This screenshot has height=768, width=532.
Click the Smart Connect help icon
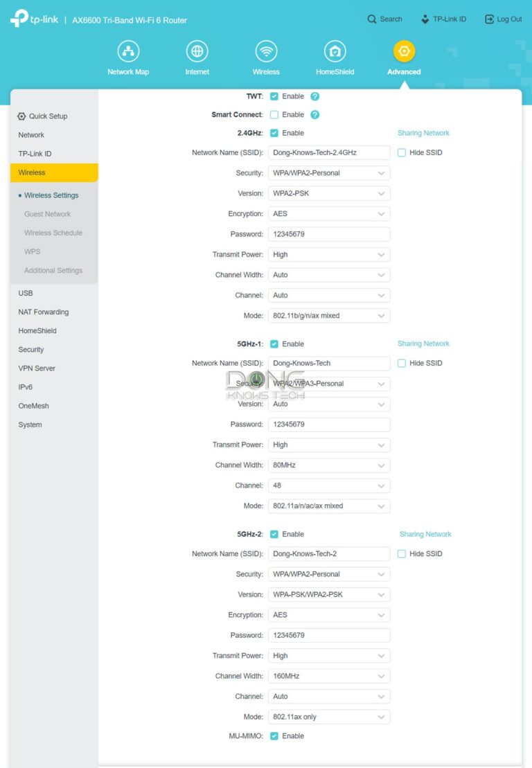point(315,115)
